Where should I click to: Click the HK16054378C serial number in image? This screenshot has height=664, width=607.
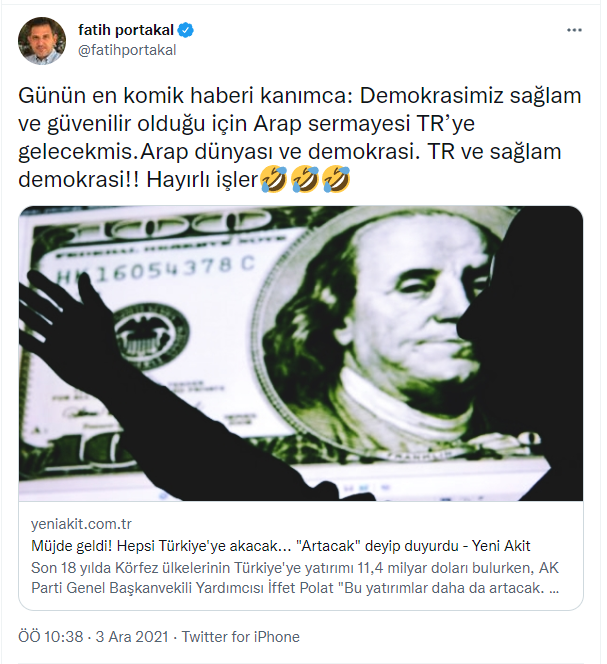tap(156, 270)
